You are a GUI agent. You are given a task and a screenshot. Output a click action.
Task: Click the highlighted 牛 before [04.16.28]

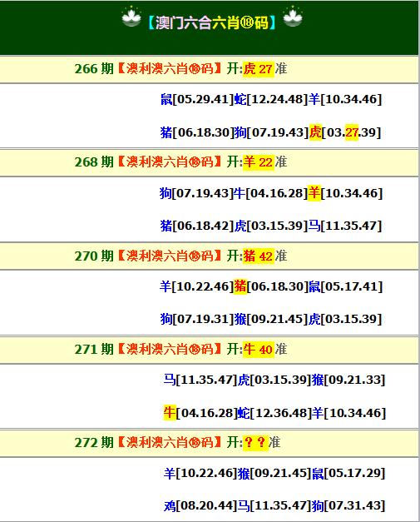pos(170,413)
